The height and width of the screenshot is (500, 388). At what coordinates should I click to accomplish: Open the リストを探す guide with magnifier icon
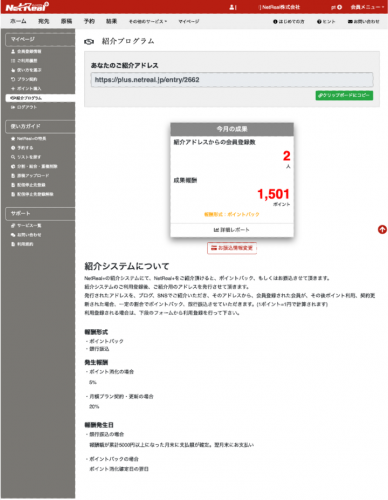26,157
